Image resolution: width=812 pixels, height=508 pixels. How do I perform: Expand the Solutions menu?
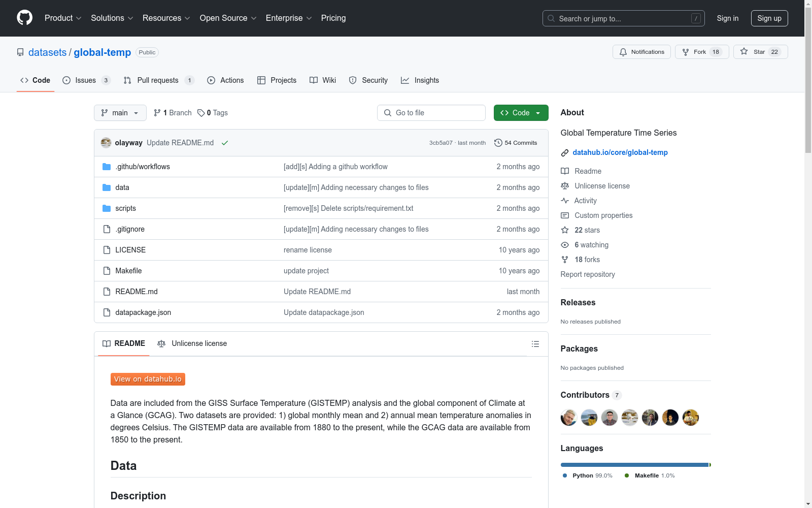[112, 18]
